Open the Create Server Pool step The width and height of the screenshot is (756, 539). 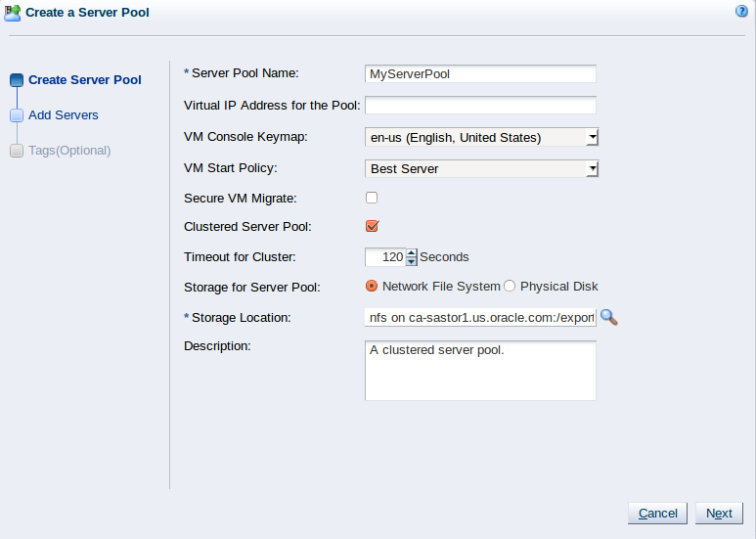tap(85, 80)
